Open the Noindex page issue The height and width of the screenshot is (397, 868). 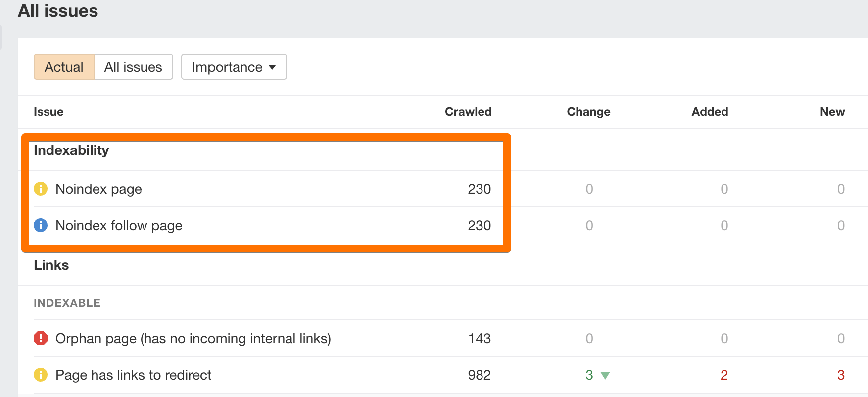click(98, 189)
